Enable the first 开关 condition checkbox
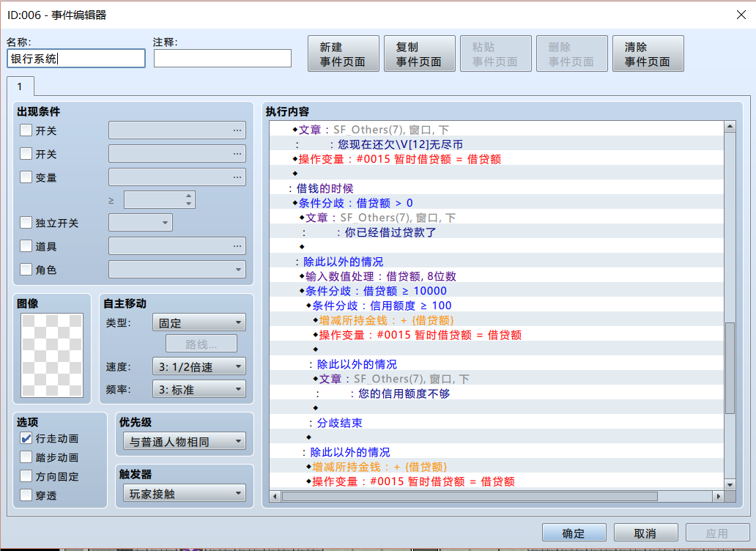 (26, 130)
